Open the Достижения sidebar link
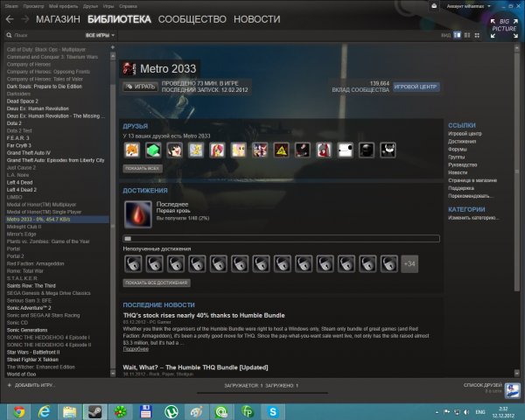The width and height of the screenshot is (525, 420). pyautogui.click(x=462, y=142)
